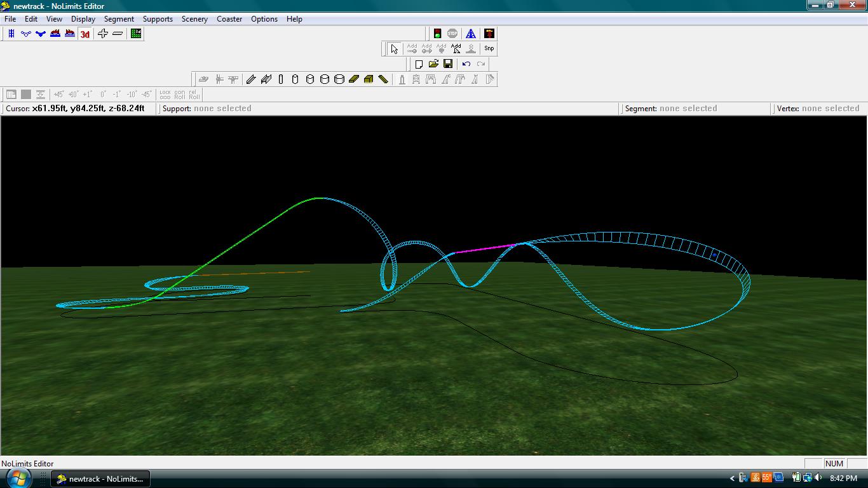Zoom out with the minus icon
Viewport: 868px width, 488px height.
point(118,34)
